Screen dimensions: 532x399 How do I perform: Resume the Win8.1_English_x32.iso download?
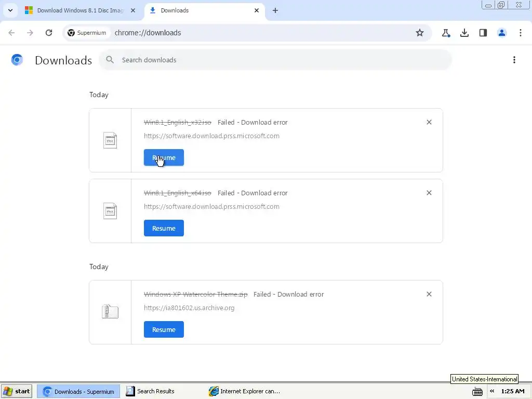click(x=164, y=158)
